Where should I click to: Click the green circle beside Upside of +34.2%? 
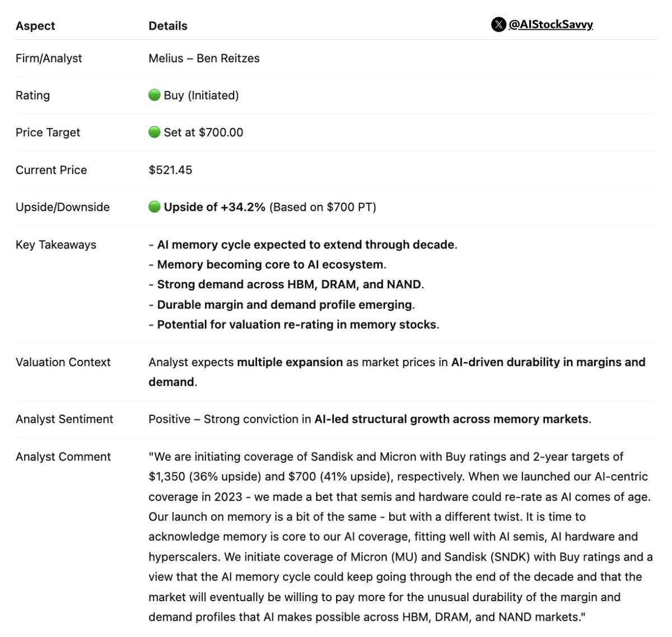[x=155, y=207]
